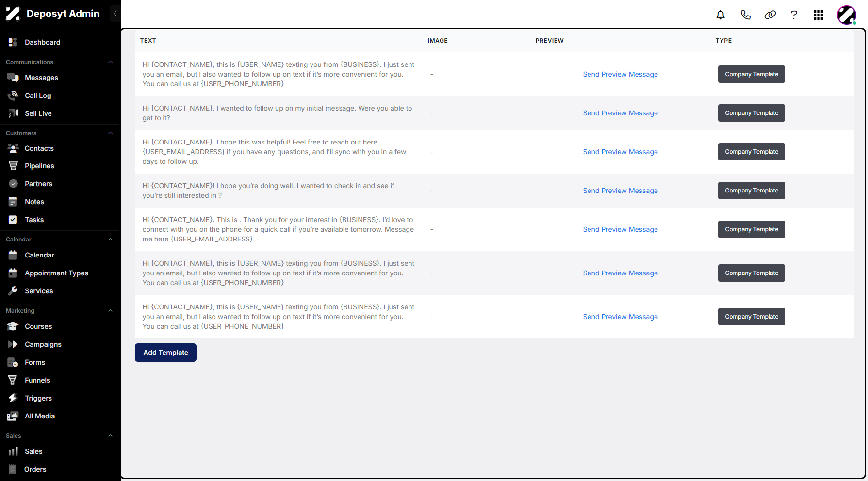
Task: Click the All Media images icon
Action: [x=13, y=416]
